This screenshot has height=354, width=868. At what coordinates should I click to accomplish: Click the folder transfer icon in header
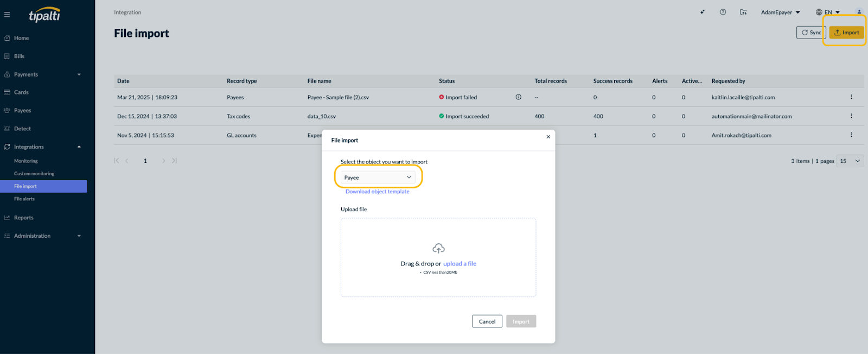(x=743, y=12)
